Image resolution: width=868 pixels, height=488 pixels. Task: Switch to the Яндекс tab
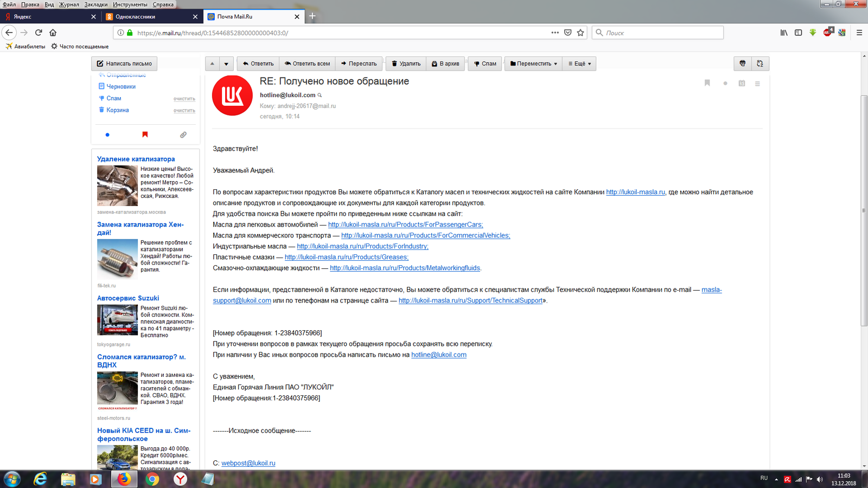50,17
